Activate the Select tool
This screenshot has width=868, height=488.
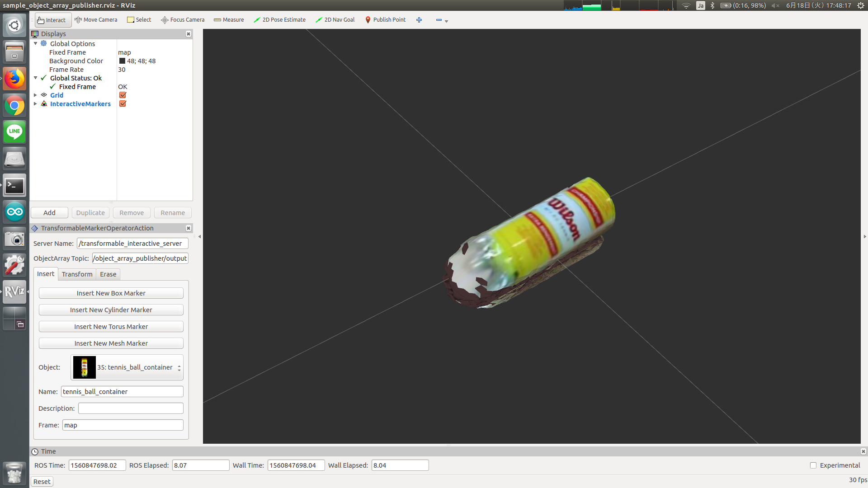139,20
